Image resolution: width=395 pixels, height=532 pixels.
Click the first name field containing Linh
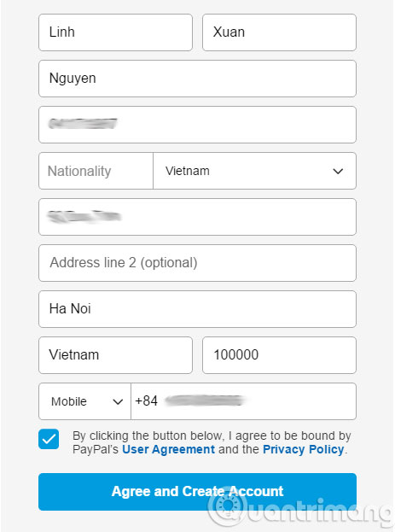[115, 32]
